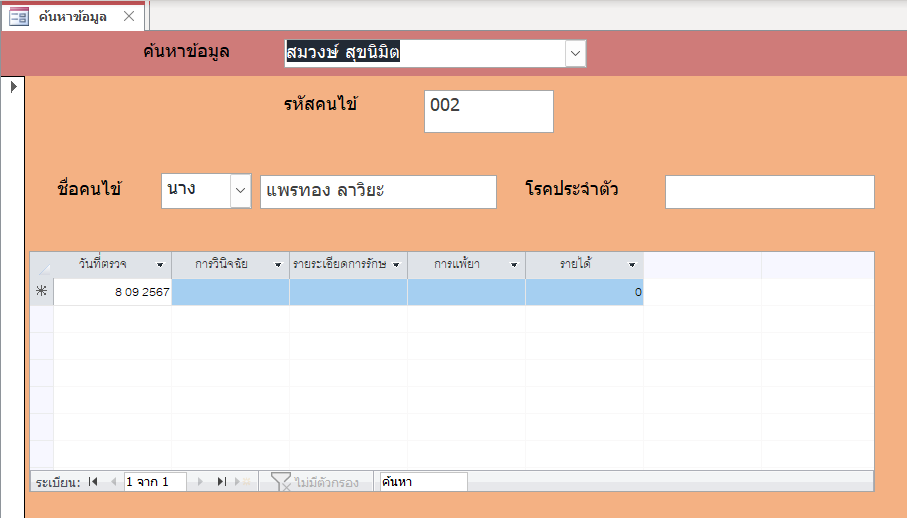This screenshot has width=907, height=518.
Task: Go to last record in navigation bar
Action: (x=222, y=482)
